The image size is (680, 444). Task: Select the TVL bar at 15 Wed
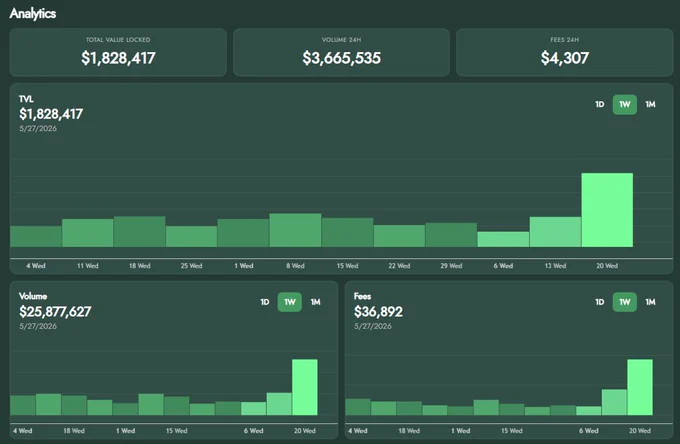click(347, 232)
